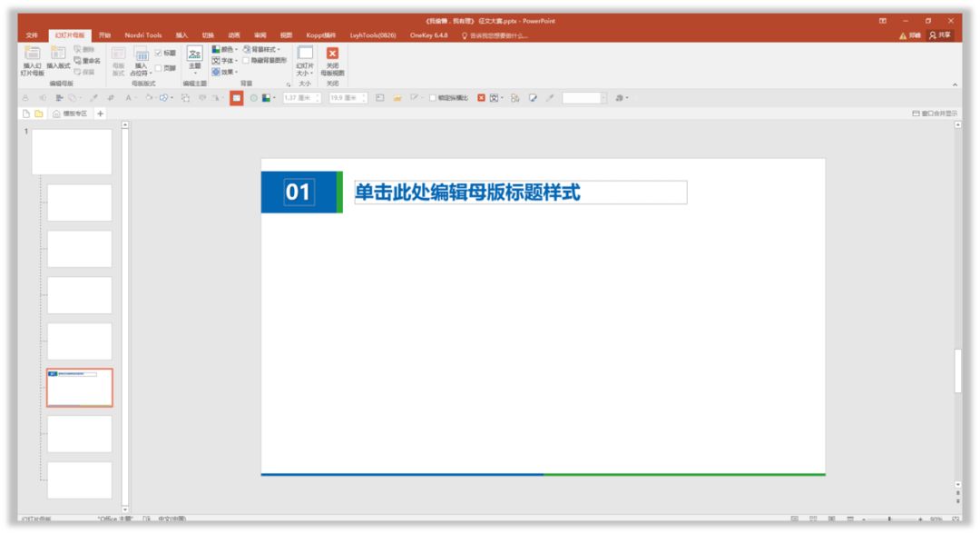Screen dimensions: 980x534
Task: Click the circle icon next to the red toolbar icon
Action: pyautogui.click(x=253, y=98)
